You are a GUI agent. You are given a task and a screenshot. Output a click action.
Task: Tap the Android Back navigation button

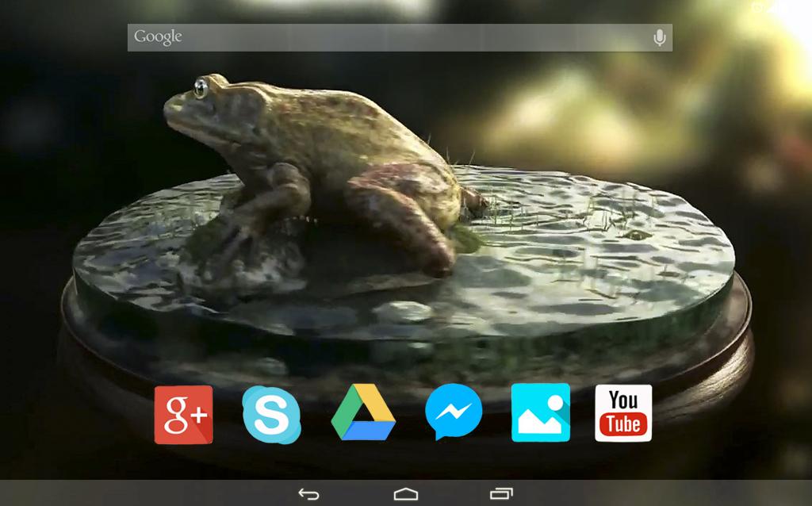pos(308,494)
